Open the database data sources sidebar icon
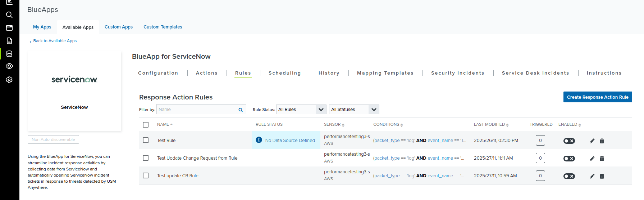 pos(9,54)
